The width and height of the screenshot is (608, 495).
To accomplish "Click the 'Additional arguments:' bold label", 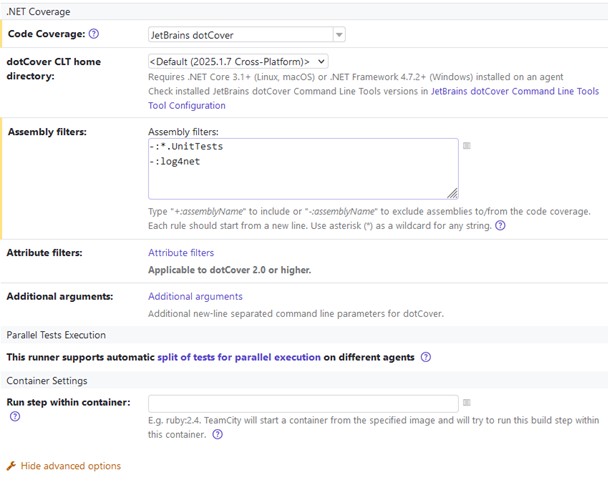I will coord(60,297).
